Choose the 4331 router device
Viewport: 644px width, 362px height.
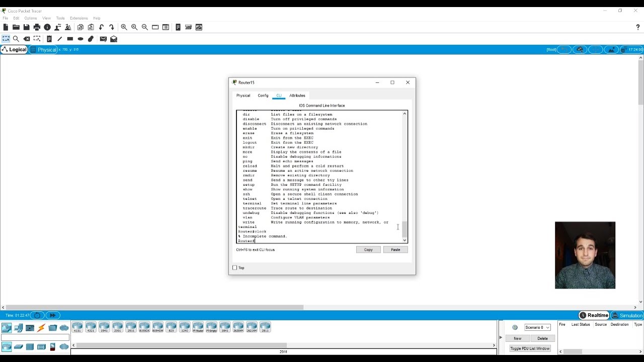(x=77, y=327)
